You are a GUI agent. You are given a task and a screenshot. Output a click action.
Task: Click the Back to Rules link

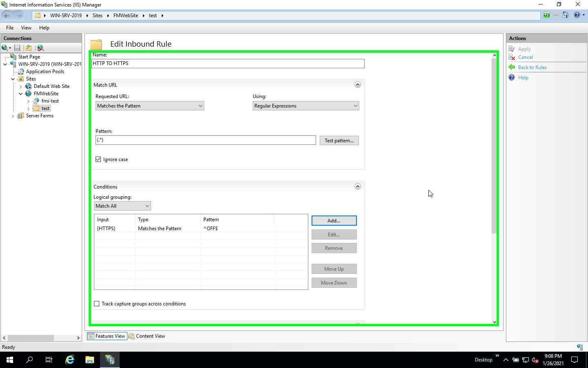[x=532, y=67]
